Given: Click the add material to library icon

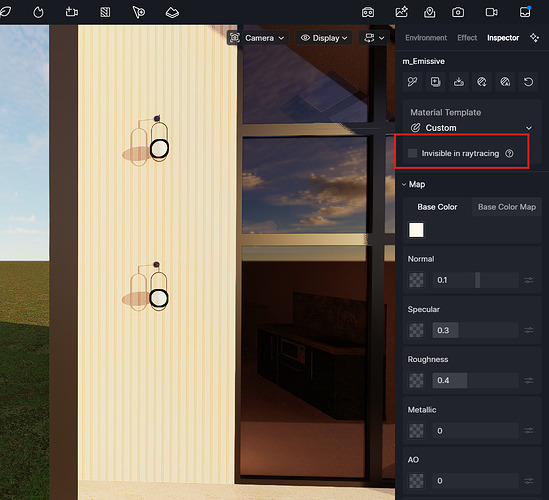Looking at the screenshot, I should click(436, 82).
